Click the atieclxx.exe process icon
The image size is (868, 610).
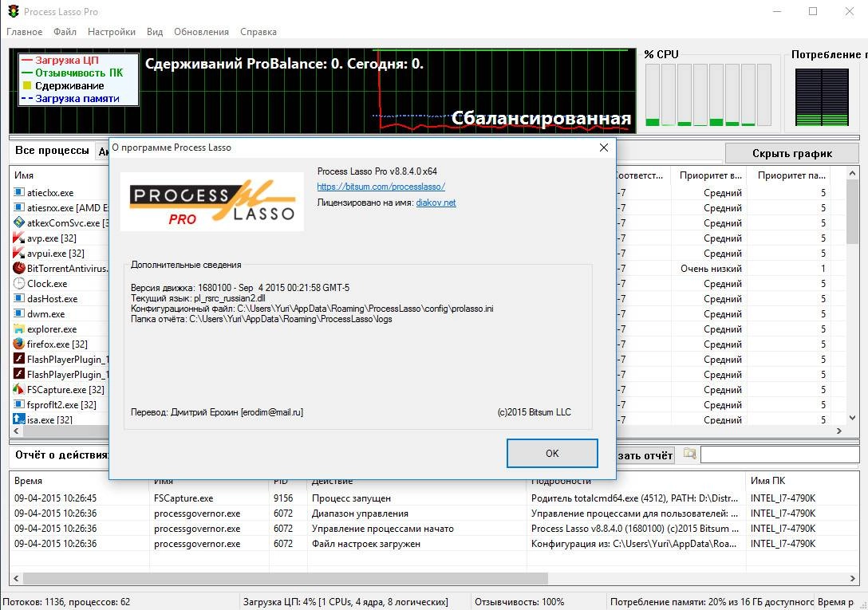[19, 192]
